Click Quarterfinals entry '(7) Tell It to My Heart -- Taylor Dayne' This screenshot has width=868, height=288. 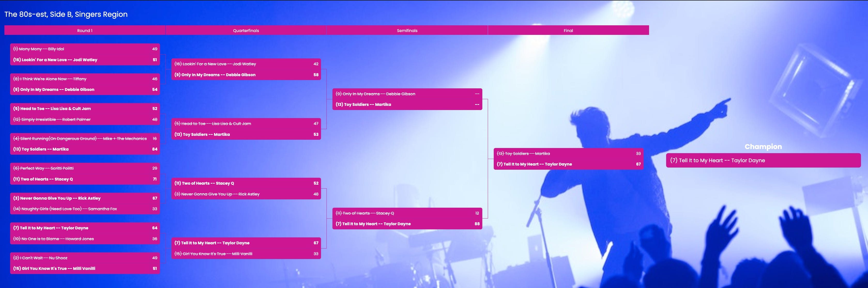click(x=246, y=243)
